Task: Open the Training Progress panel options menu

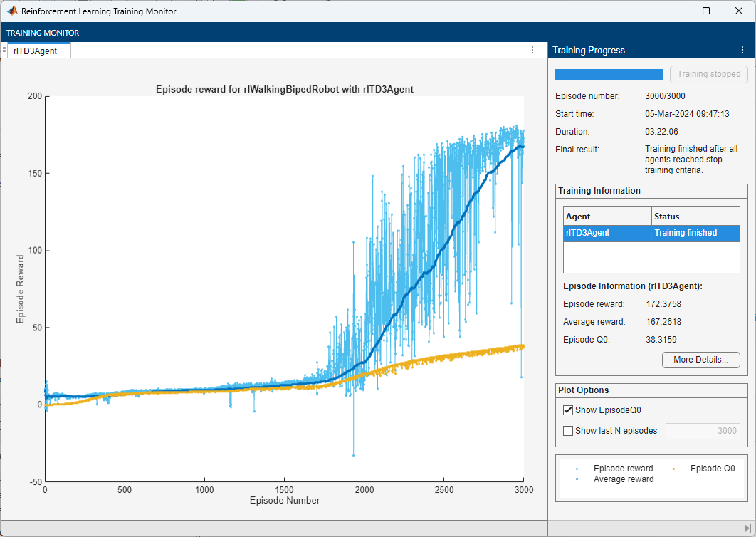Action: (x=743, y=51)
